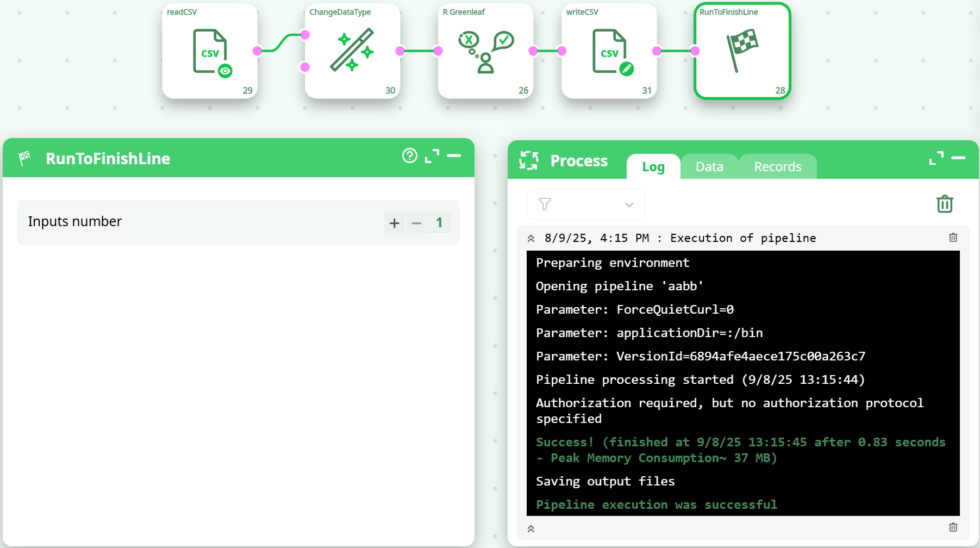Click the readCSV output port connector

[257, 51]
